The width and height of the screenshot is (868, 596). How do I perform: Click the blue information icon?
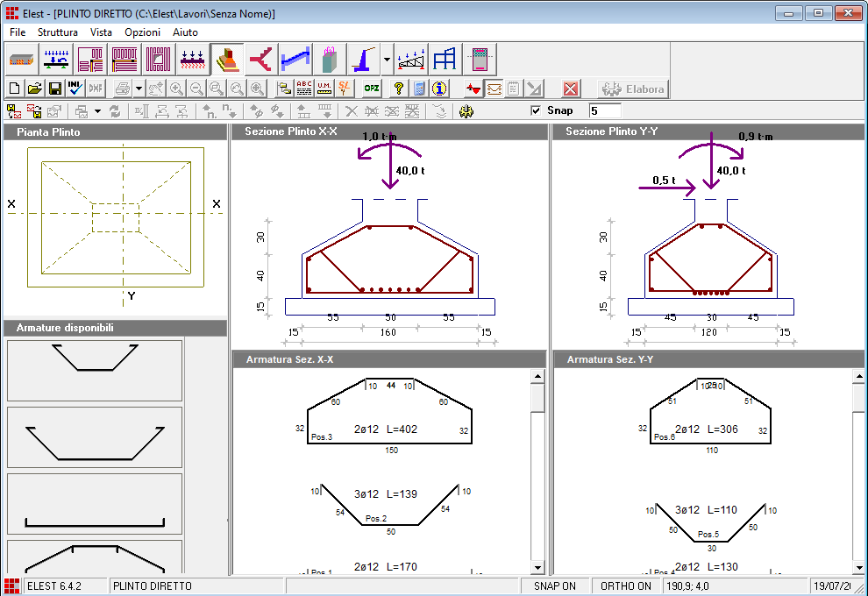[x=439, y=89]
